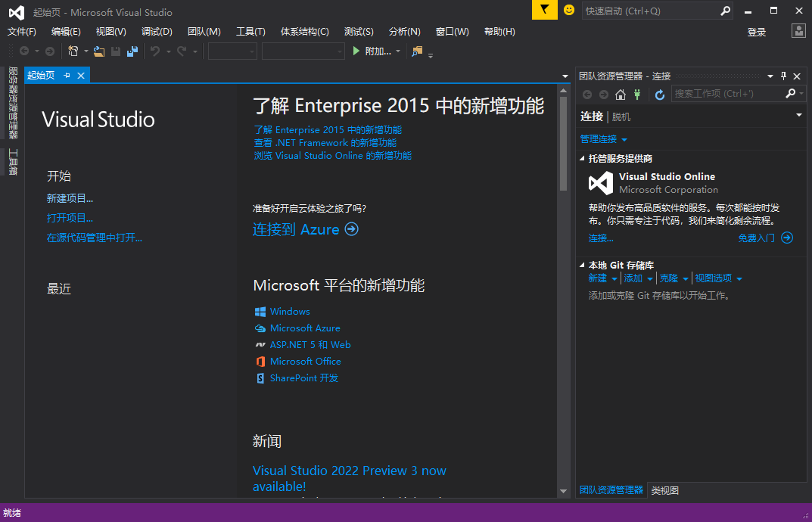Click the start page vertical scrollbar thumb
This screenshot has height=522, width=812.
tap(564, 144)
